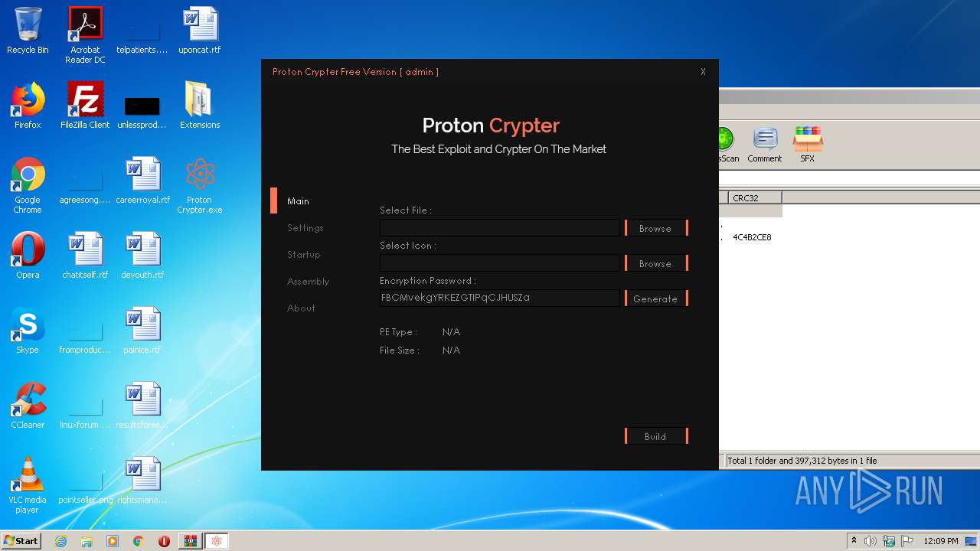
Task: Generate a new encryption password
Action: click(656, 298)
